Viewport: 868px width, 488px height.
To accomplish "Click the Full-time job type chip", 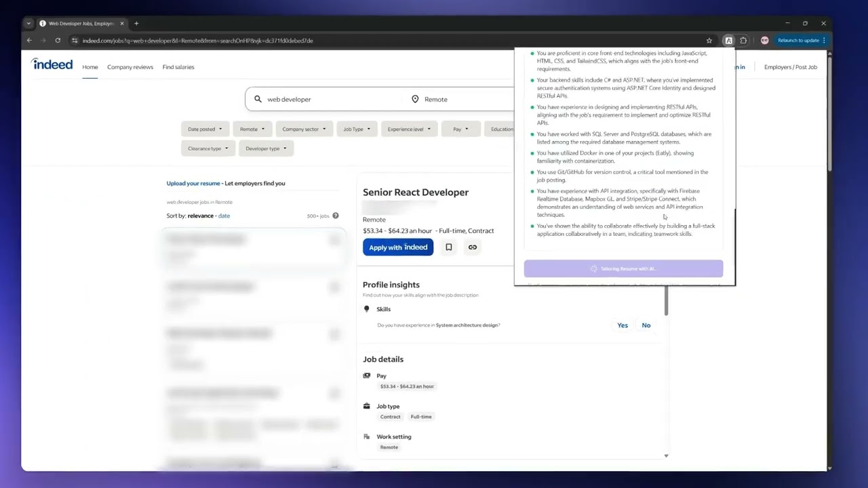I will click(x=420, y=417).
